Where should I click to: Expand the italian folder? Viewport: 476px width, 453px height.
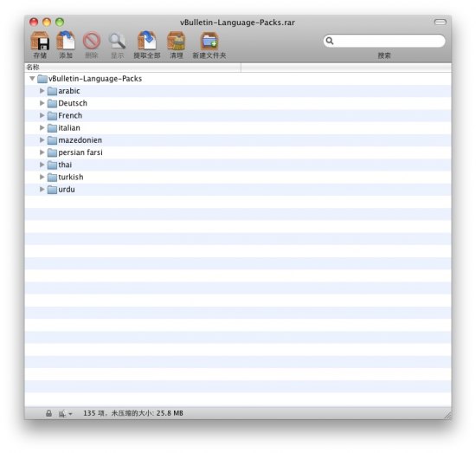point(42,127)
